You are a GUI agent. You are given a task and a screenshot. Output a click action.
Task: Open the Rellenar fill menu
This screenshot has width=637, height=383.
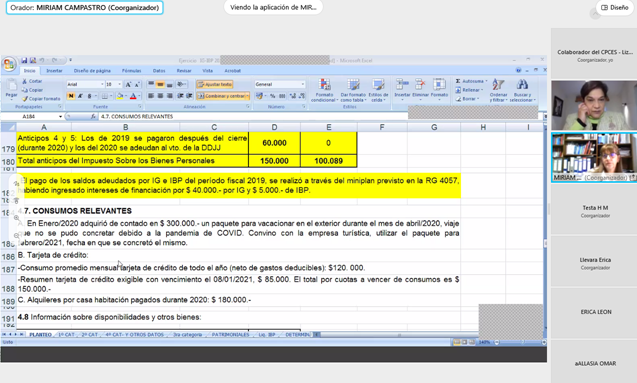coord(469,90)
